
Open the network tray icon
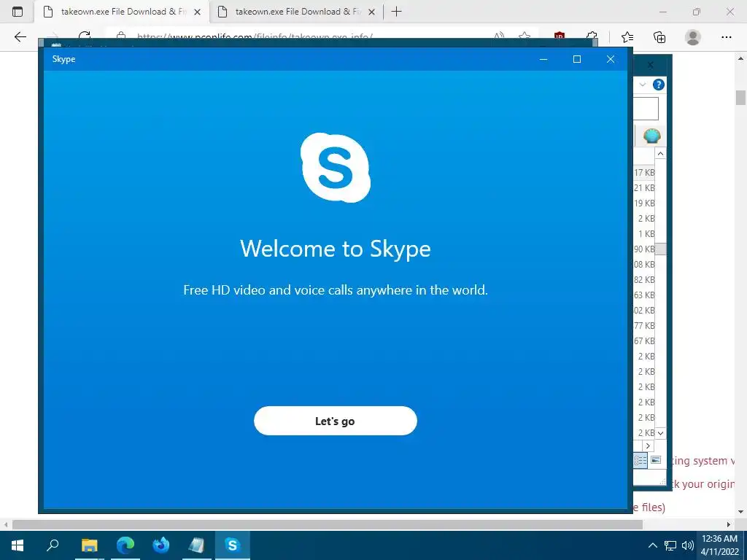pos(670,545)
